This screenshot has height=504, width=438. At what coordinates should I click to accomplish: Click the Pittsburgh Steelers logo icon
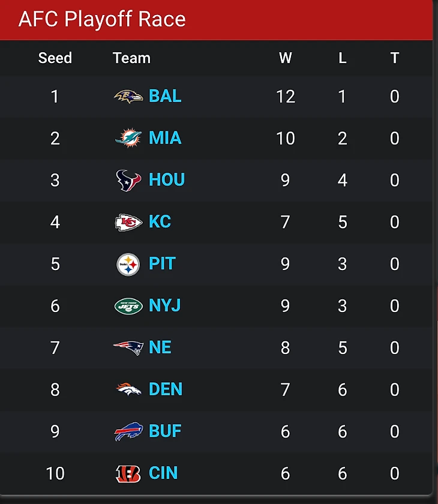click(x=128, y=265)
